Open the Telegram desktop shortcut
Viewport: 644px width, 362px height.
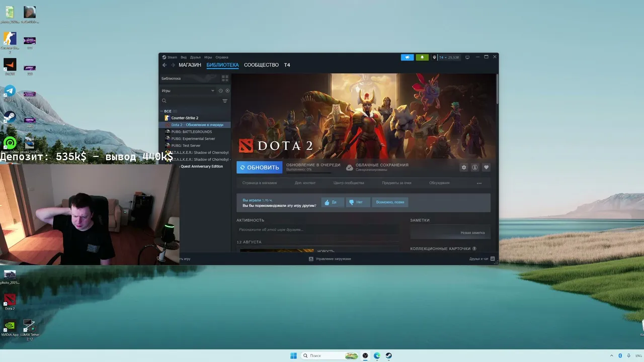[x=10, y=93]
